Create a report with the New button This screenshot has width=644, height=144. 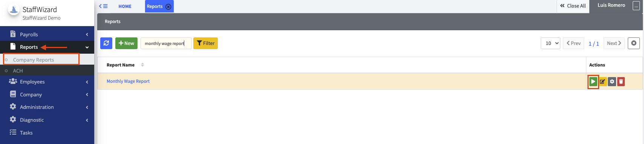[x=126, y=43]
